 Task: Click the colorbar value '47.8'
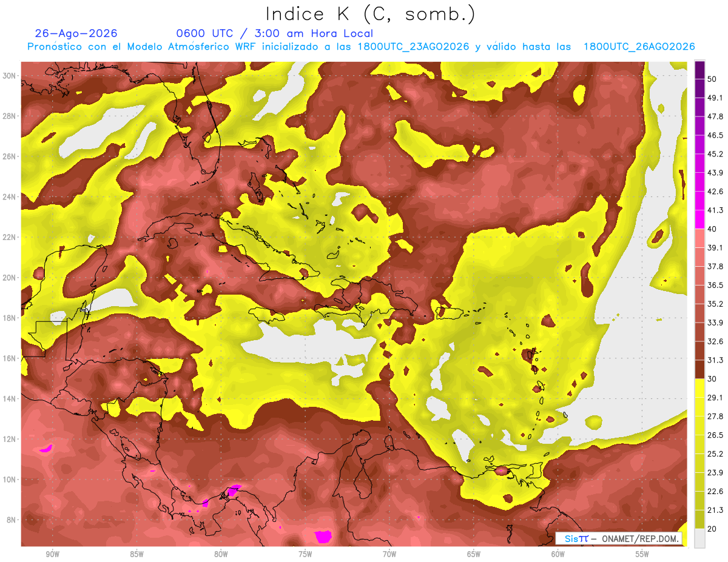pyautogui.click(x=715, y=116)
